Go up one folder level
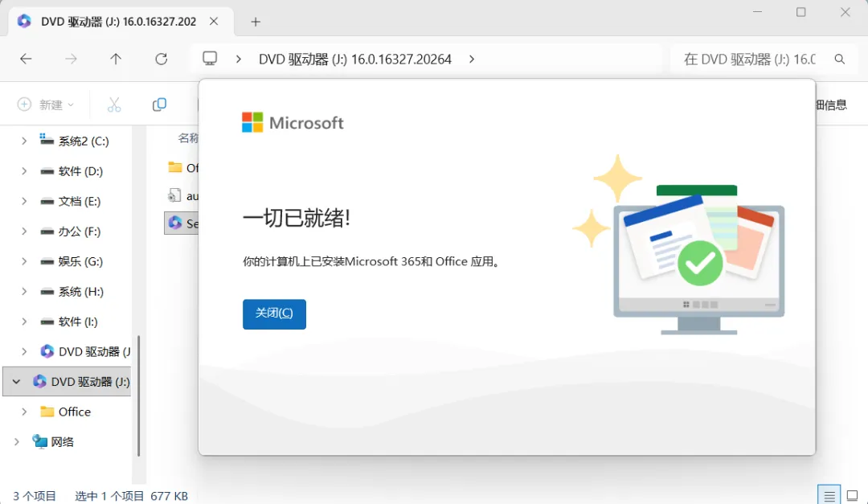 (x=116, y=59)
